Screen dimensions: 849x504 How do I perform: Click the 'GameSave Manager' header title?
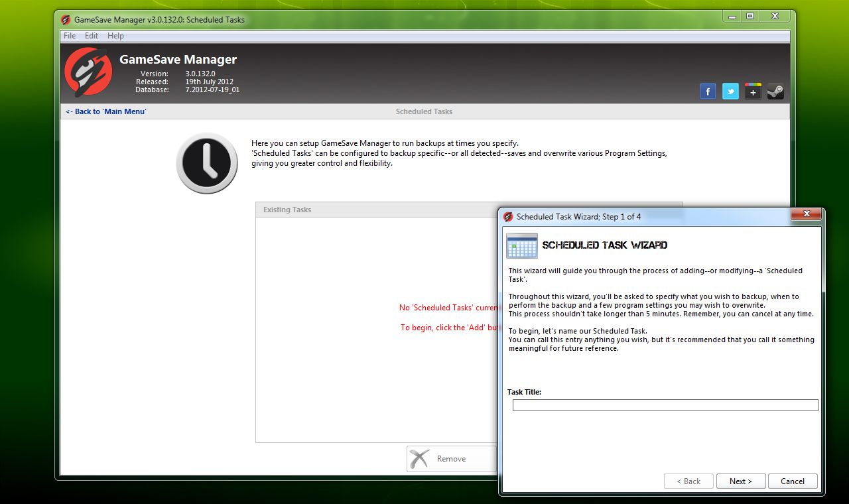point(178,60)
